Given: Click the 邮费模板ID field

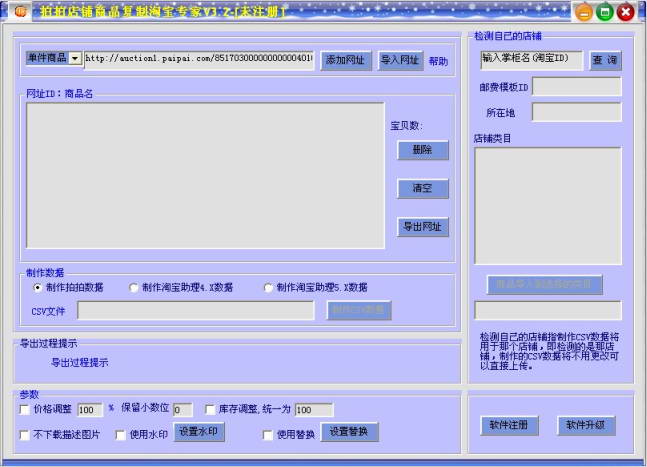Looking at the screenshot, I should (577, 87).
